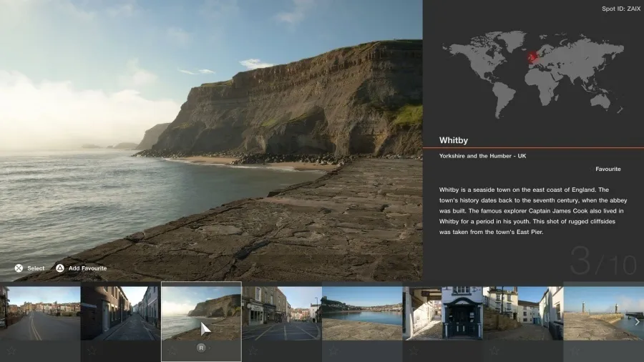Click the triangle button icon for Add Favourite
Viewport: 644px width, 362px height.
pos(60,268)
